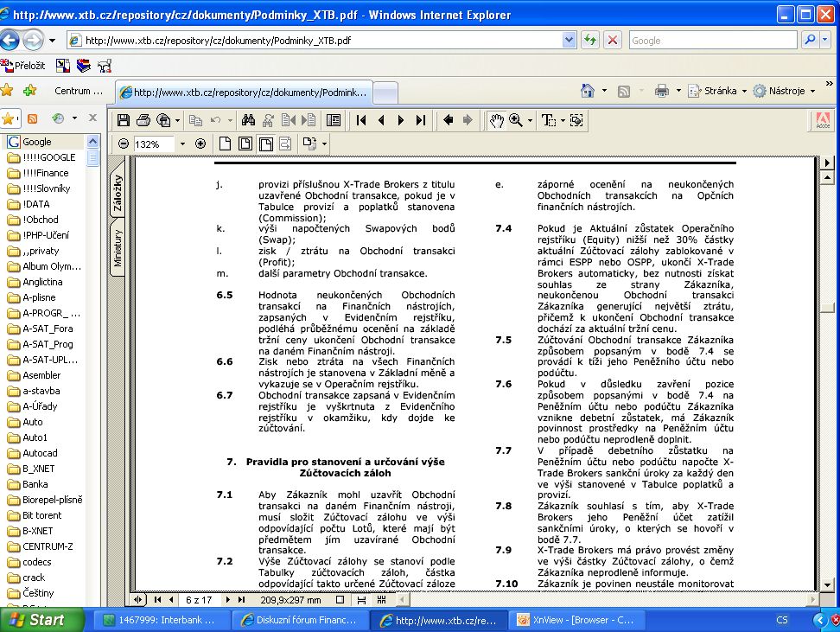Image resolution: width=840 pixels, height=632 pixels.
Task: Click the favorites panel history icon
Action: (x=58, y=118)
